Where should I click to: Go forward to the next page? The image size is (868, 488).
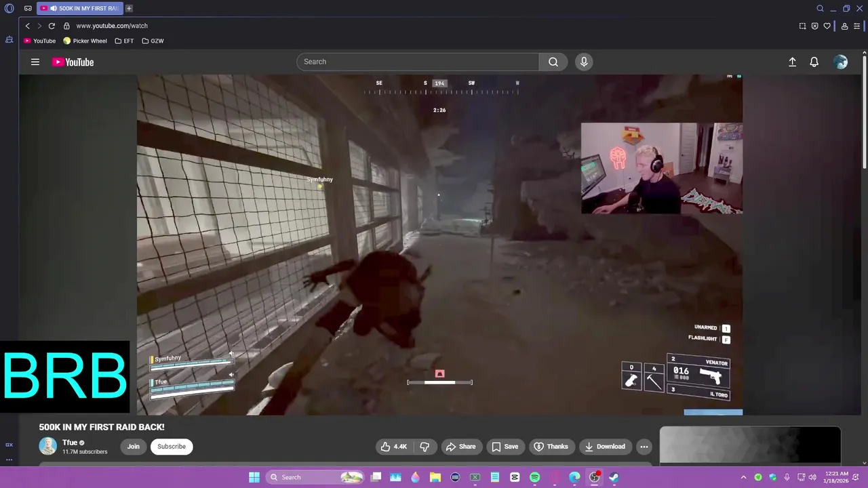point(39,26)
